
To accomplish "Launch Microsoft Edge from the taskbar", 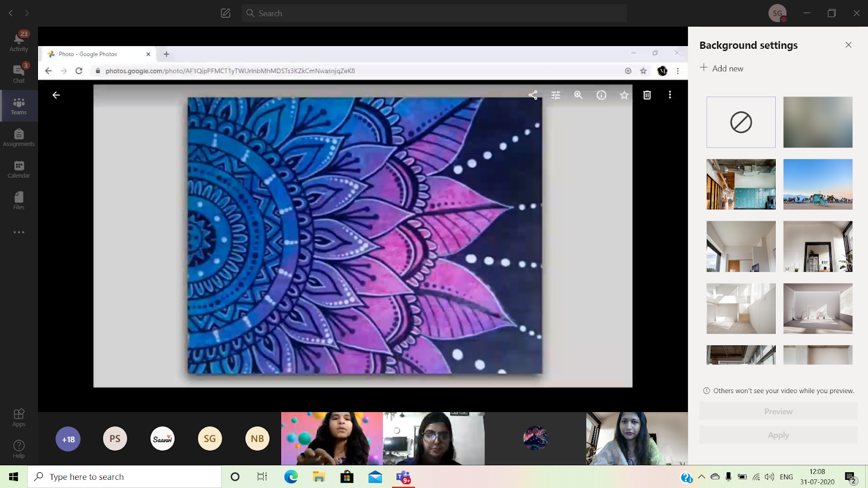I will pos(291,477).
